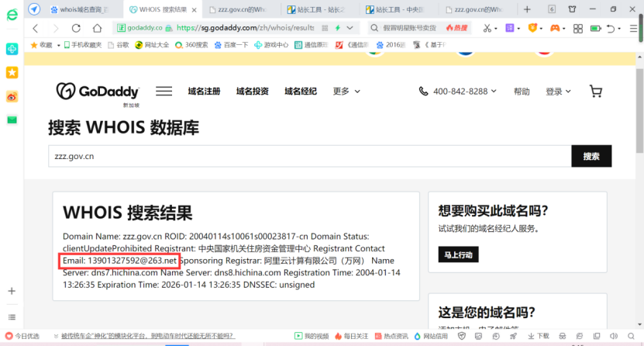Viewport: 644px width, 346px height.
Task: Open the scissors screenshot tool
Action: point(487,28)
